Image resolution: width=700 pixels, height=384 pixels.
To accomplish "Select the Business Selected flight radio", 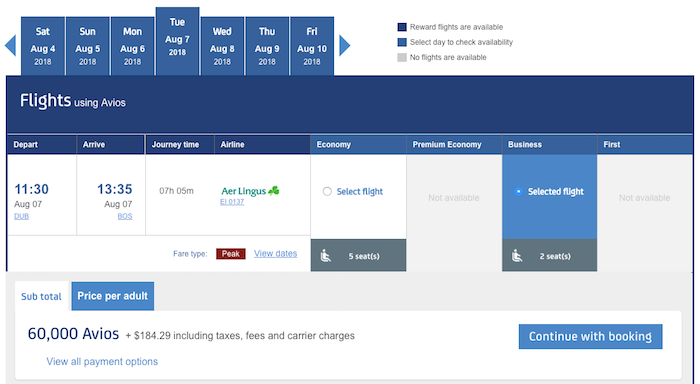I will 518,192.
